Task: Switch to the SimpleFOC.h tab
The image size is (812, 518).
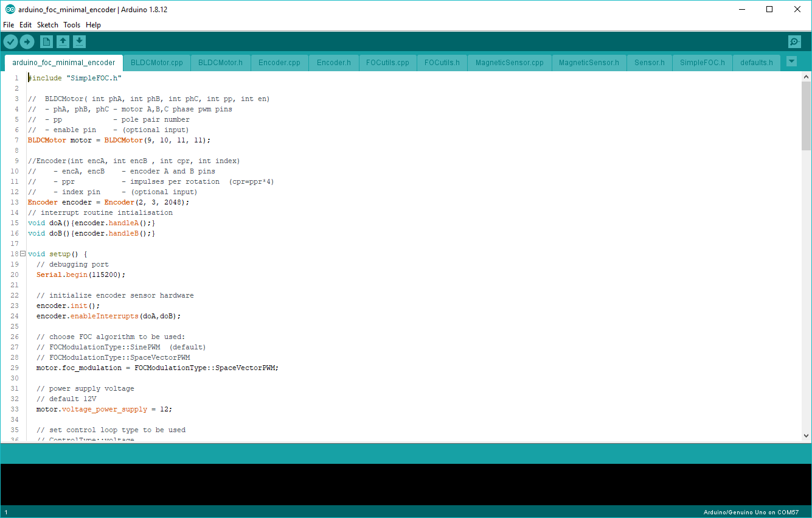Action: tap(703, 63)
